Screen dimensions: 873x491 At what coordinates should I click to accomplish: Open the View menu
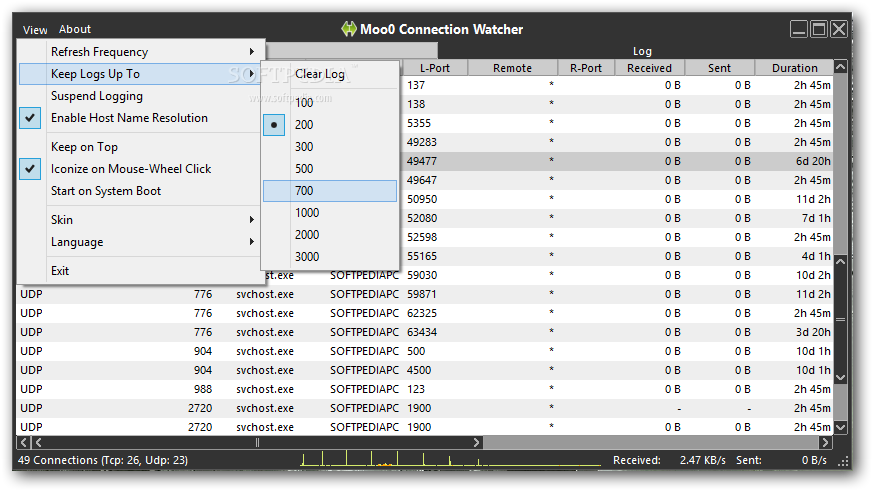tap(35, 30)
